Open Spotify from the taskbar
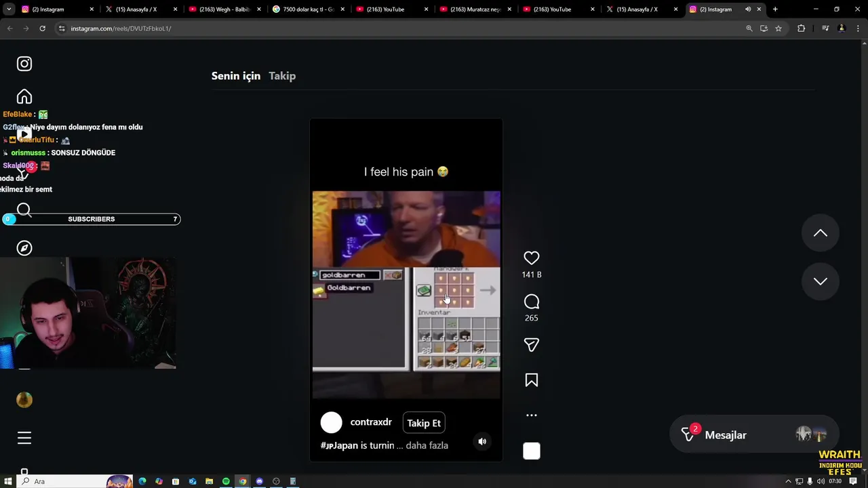The width and height of the screenshot is (868, 488). pyautogui.click(x=226, y=481)
